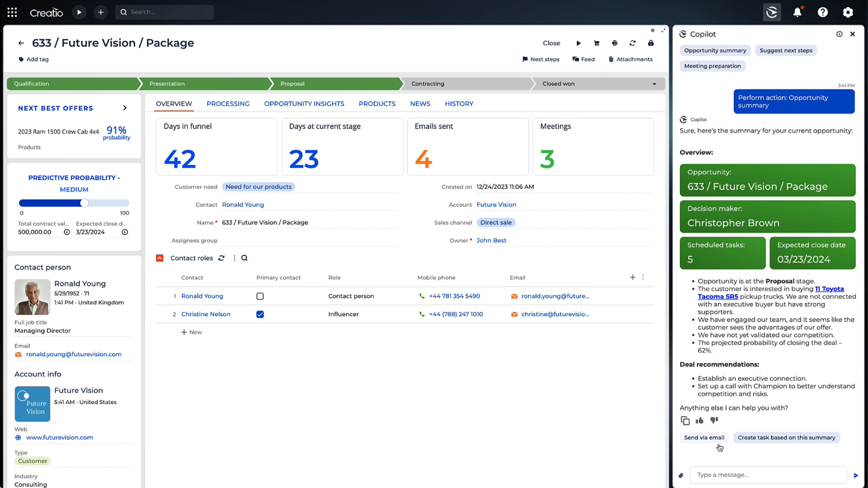This screenshot has width=868, height=488.
Task: Copy Copilot response with copy icon
Action: [x=685, y=421]
